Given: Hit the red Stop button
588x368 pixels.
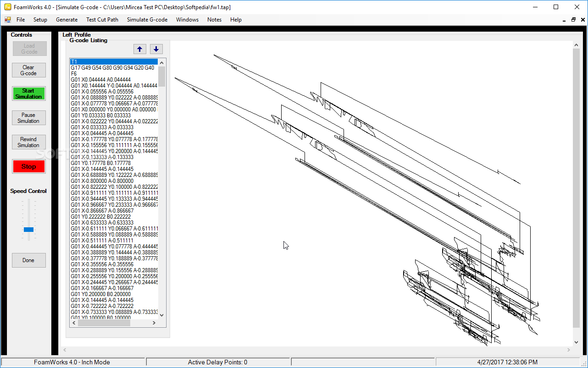Looking at the screenshot, I should pyautogui.click(x=28, y=166).
